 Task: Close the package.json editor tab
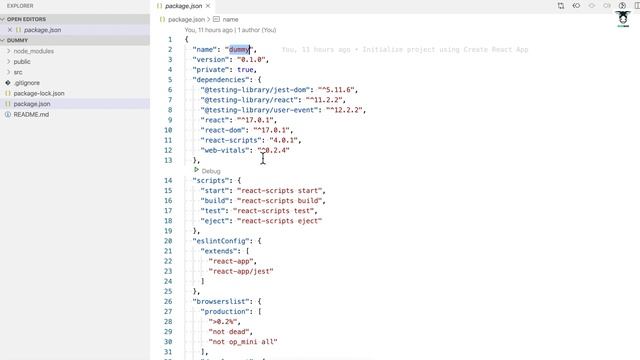pos(208,6)
